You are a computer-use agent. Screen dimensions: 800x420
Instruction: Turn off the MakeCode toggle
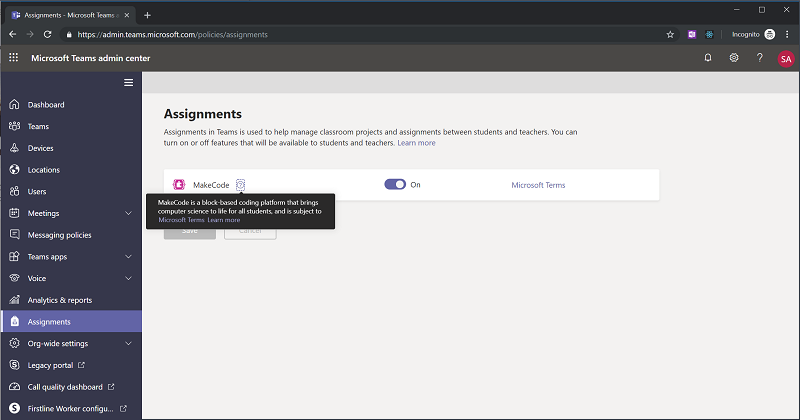pos(395,184)
